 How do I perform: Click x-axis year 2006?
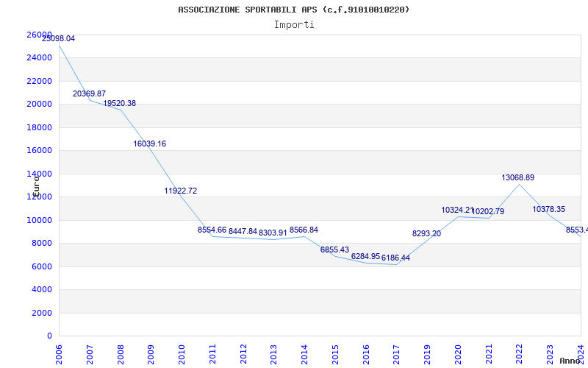[x=60, y=354]
